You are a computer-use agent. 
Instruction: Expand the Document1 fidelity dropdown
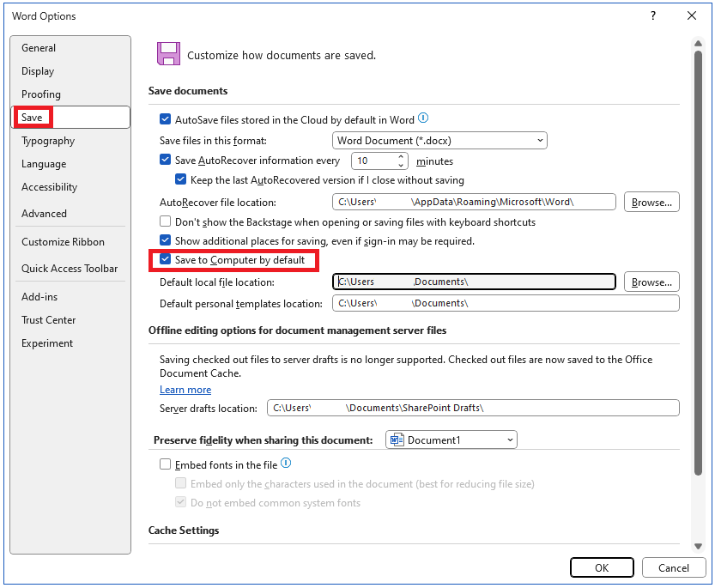pyautogui.click(x=512, y=439)
